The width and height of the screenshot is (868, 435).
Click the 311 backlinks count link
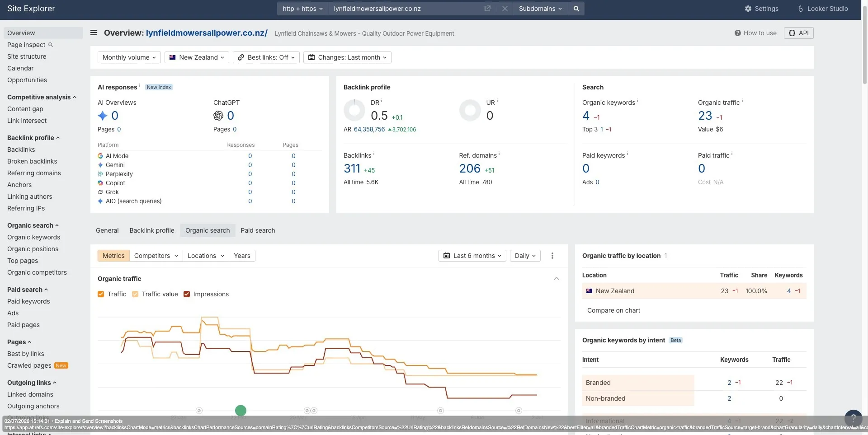coord(352,168)
